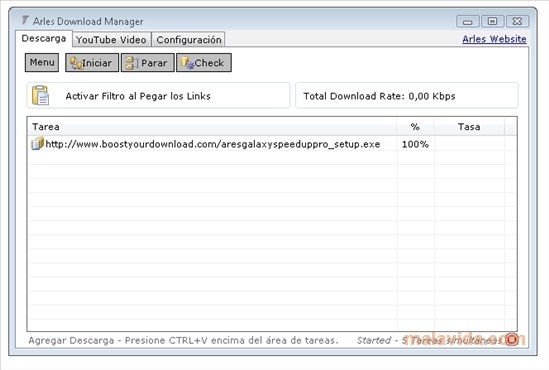This screenshot has height=370, width=549.
Task: Click the 100% progress cell
Action: pos(415,144)
